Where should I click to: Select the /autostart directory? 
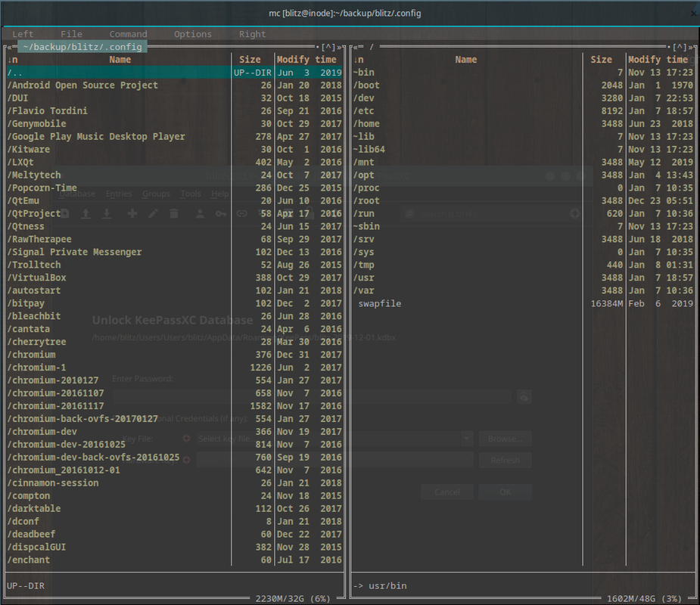[x=175, y=290]
